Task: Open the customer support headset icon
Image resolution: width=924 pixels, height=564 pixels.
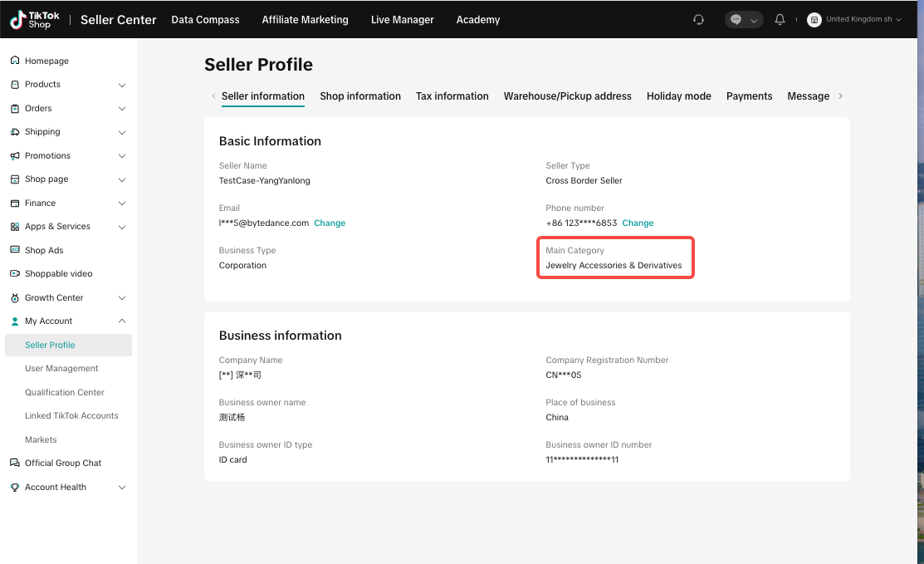Action: 698,20
